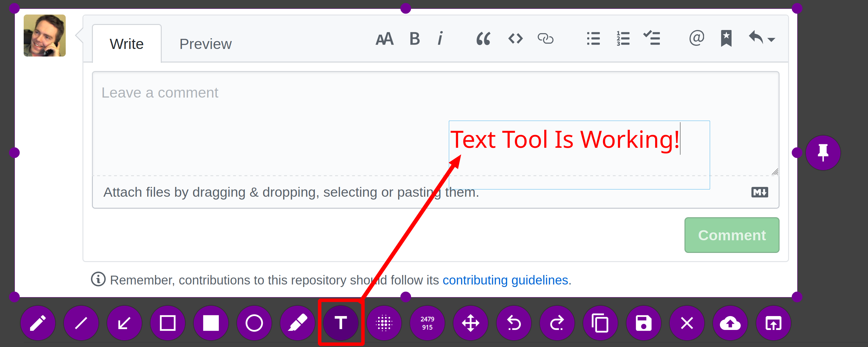Open the contributing guidelines link
Image resolution: width=868 pixels, height=347 pixels.
pos(505,280)
